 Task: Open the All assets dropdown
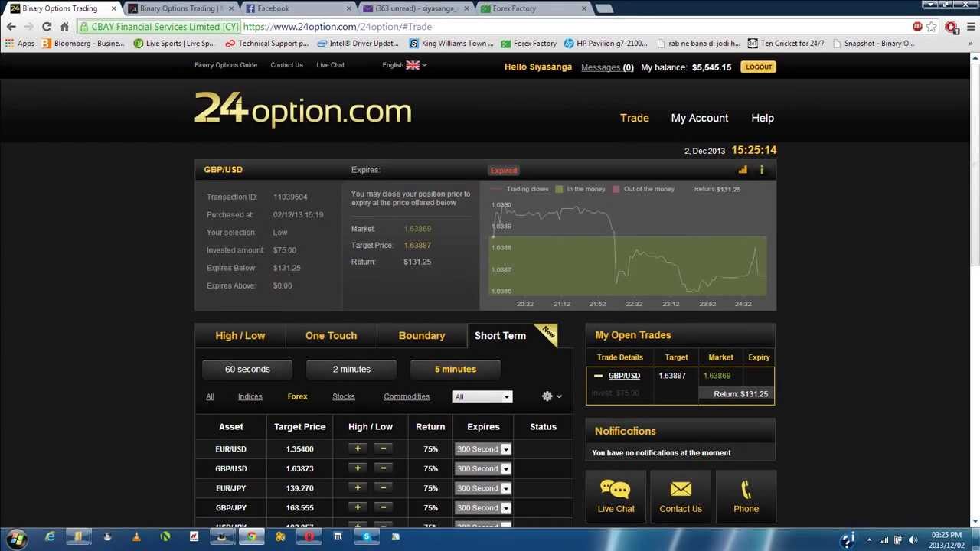click(482, 396)
